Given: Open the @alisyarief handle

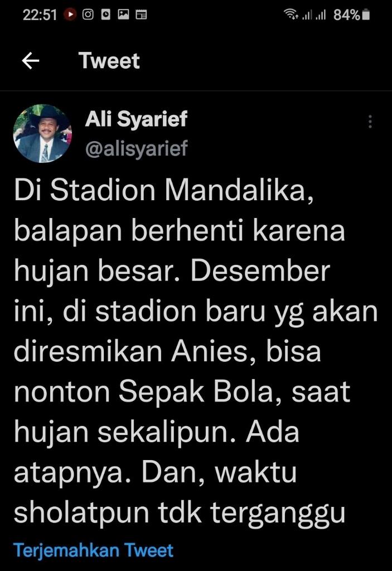Looking at the screenshot, I should click(x=137, y=148).
